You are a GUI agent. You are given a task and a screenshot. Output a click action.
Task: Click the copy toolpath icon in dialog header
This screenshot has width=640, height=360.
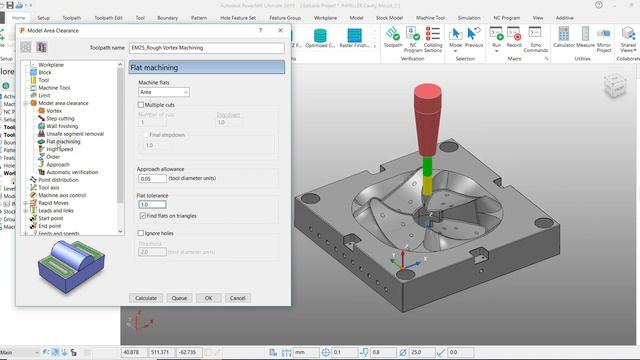[x=42, y=47]
